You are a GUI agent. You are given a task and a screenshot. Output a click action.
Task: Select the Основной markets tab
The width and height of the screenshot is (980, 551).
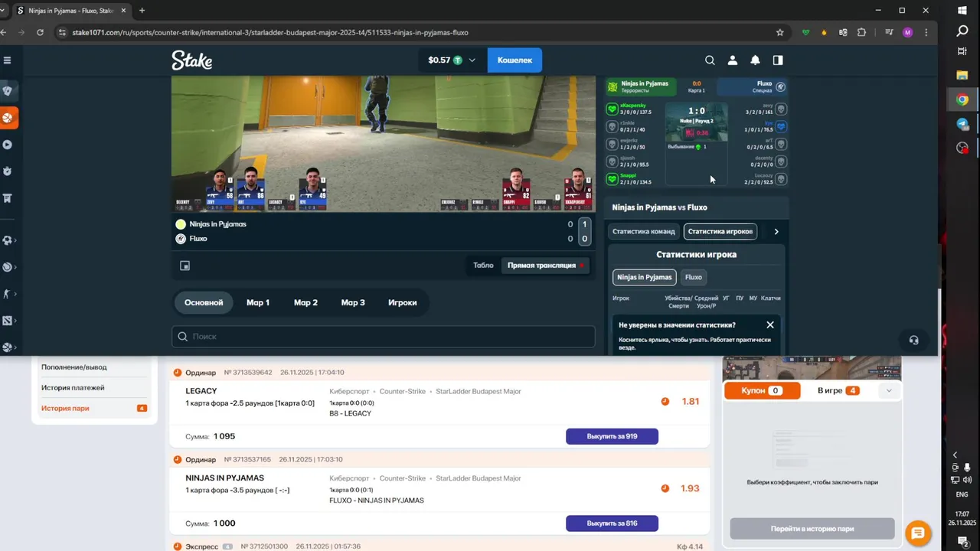point(204,302)
